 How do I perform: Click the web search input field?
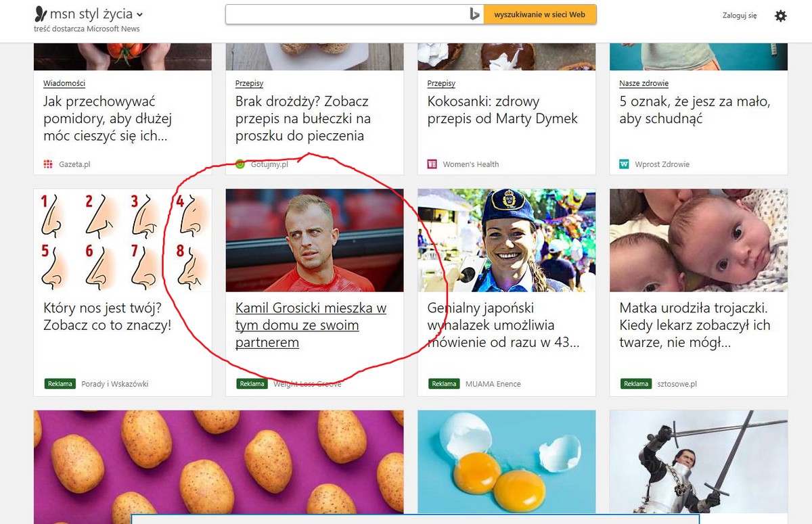tap(348, 15)
